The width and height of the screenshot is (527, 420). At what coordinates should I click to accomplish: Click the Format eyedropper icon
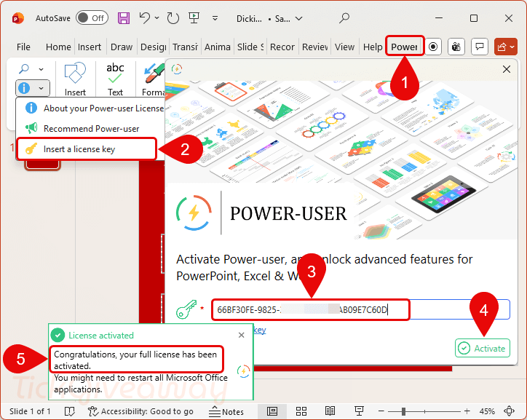(x=154, y=73)
